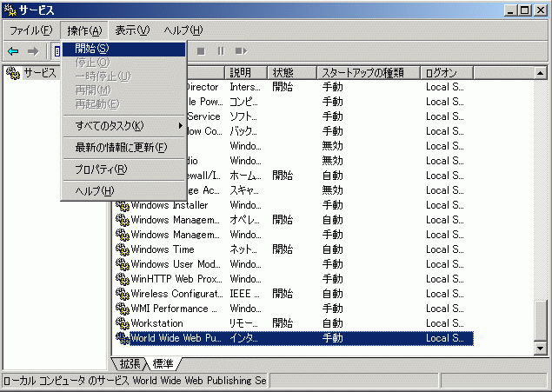Click 開始 status of Windows Time

click(283, 249)
